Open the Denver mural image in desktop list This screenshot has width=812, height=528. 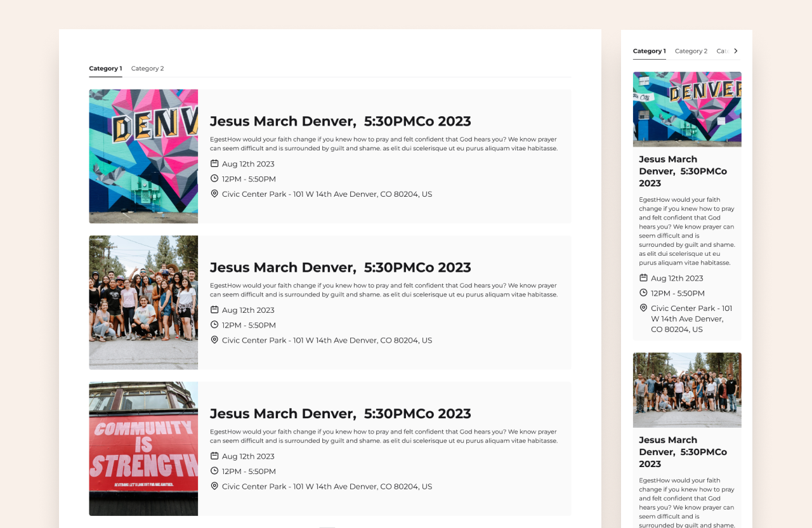[143, 156]
